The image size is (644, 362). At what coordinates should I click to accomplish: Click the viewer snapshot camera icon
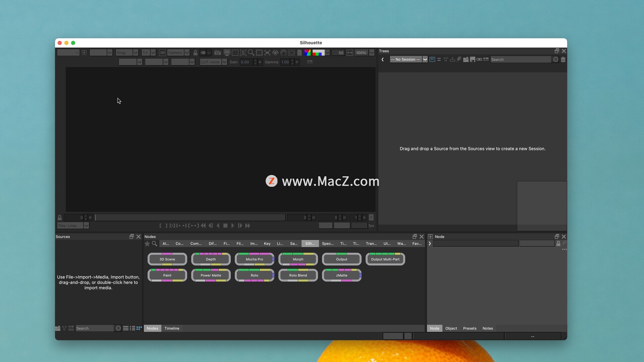(218, 53)
